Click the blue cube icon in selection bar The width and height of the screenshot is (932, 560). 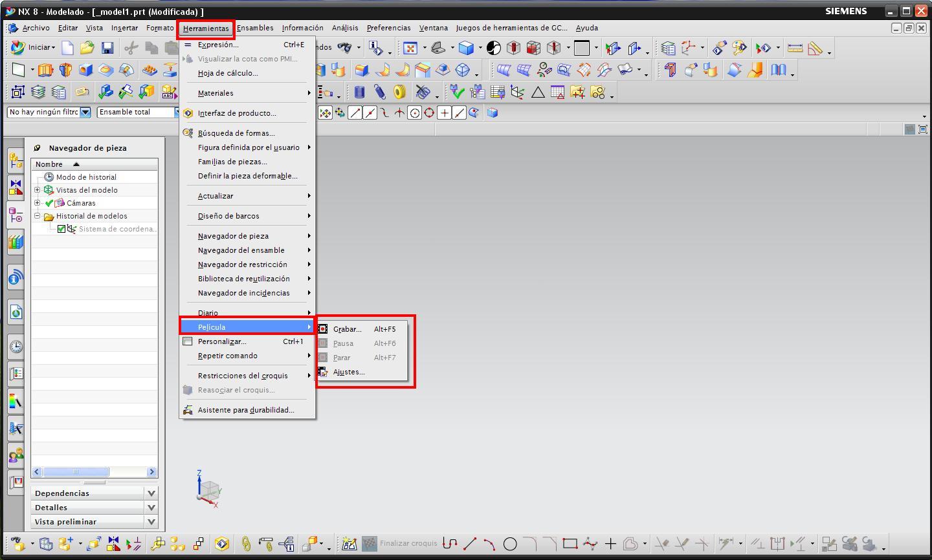[493, 113]
